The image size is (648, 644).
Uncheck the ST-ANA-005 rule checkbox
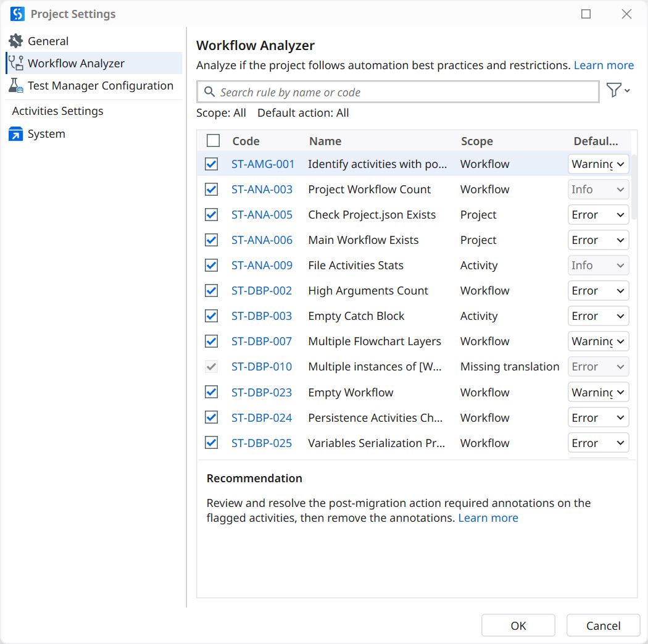pyautogui.click(x=212, y=215)
